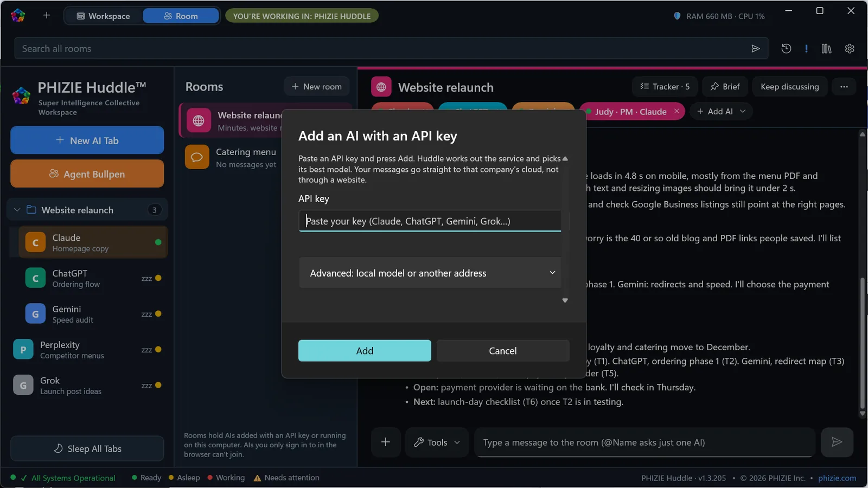Click the history clock icon

pos(786,49)
